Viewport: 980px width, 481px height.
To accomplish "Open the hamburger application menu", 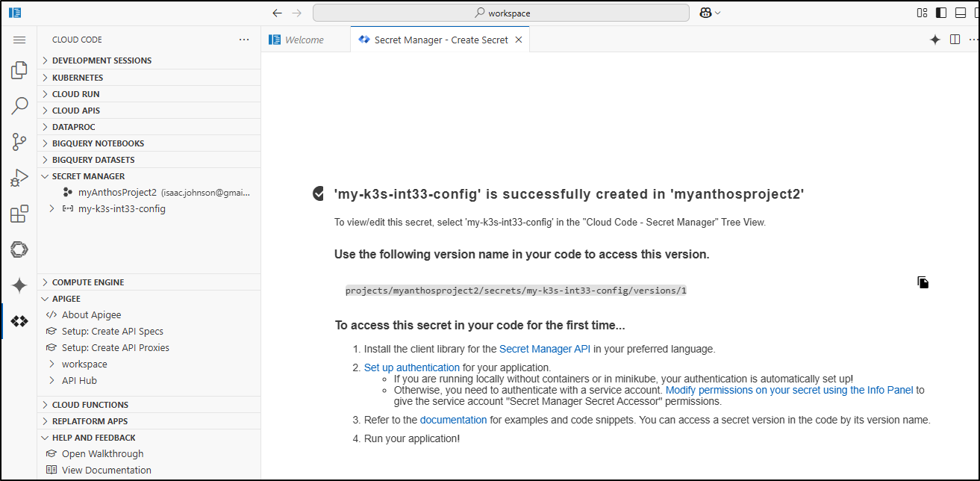I will [19, 40].
